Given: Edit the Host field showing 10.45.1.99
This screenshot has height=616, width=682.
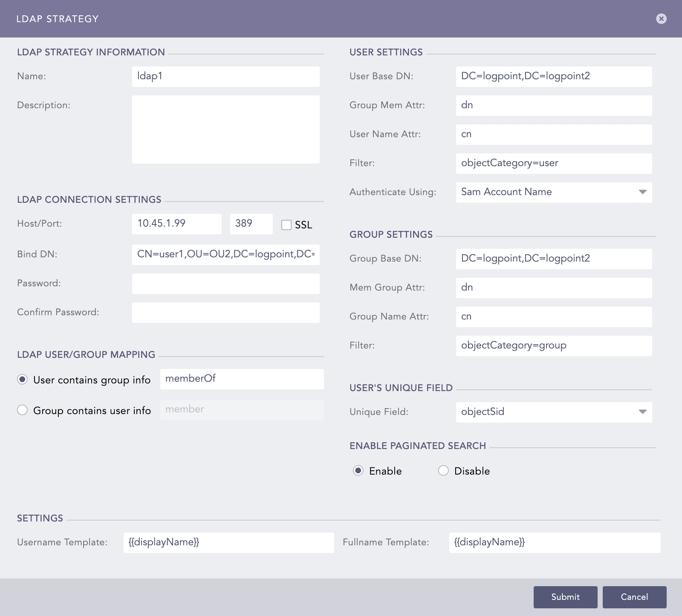Looking at the screenshot, I should pyautogui.click(x=176, y=223).
